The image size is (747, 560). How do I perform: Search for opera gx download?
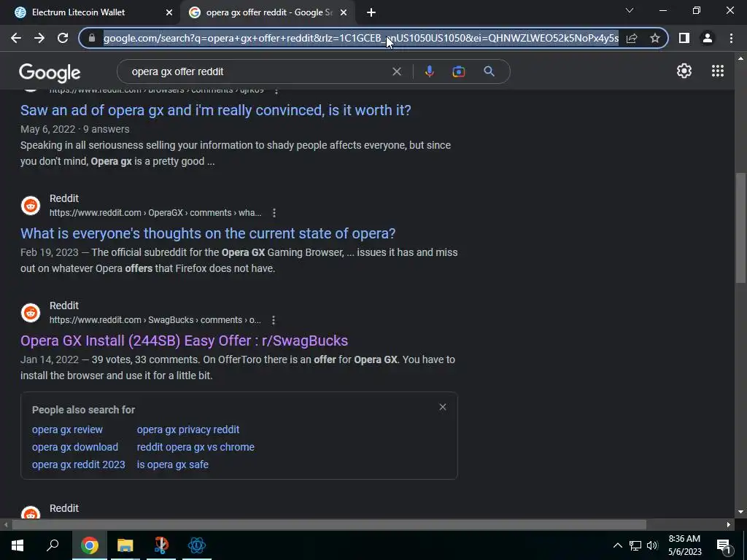75,447
